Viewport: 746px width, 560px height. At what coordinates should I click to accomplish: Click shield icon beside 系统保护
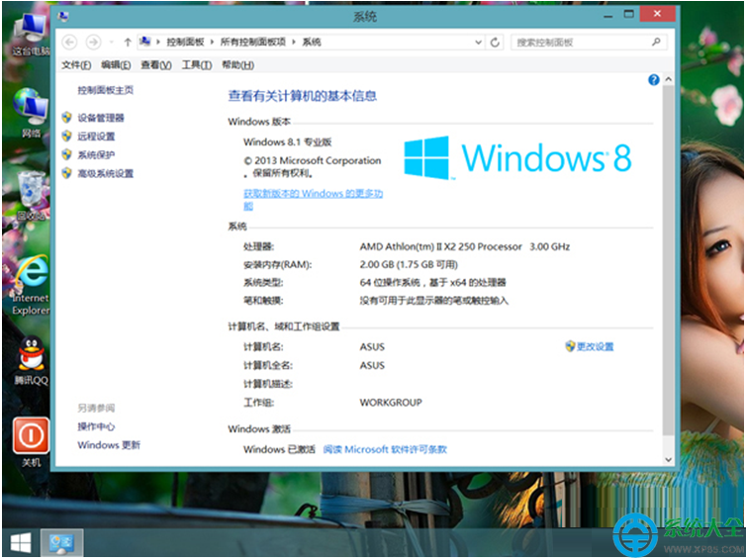click(67, 154)
